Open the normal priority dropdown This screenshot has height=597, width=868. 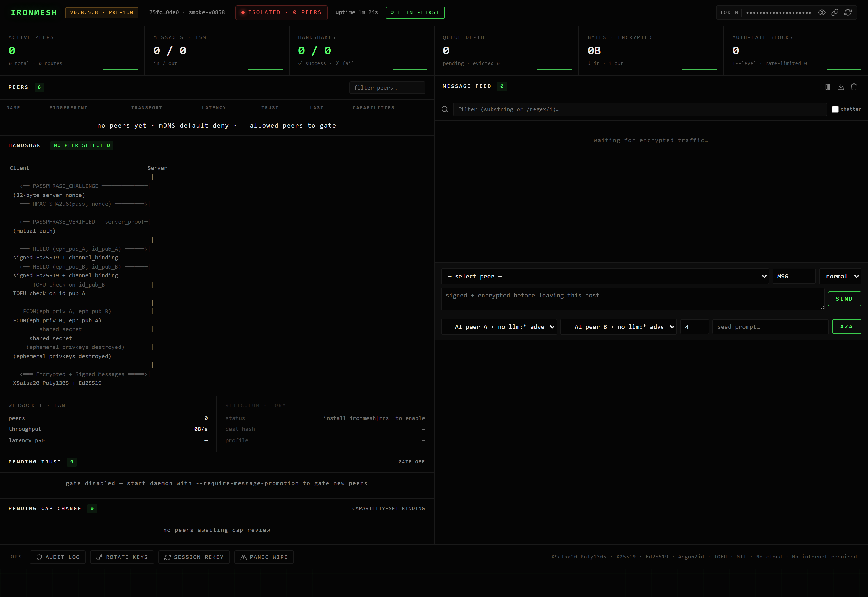click(840, 277)
